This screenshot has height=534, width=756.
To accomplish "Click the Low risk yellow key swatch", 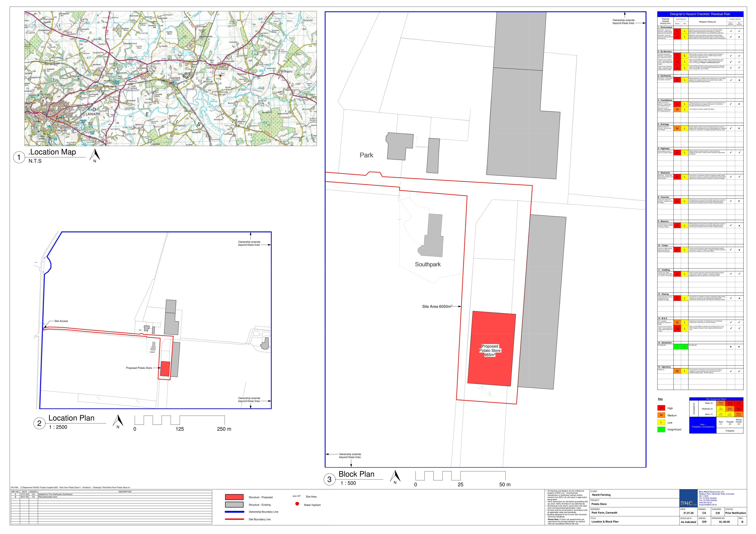I will [x=661, y=422].
